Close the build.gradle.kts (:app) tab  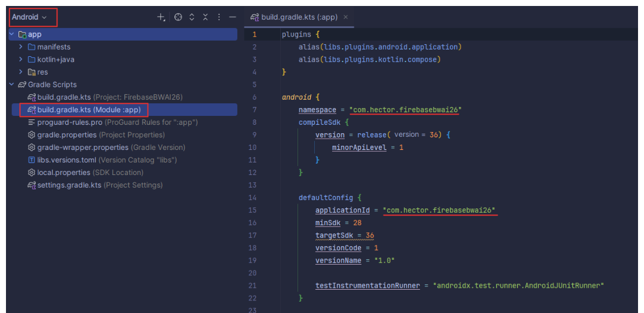[x=346, y=17]
